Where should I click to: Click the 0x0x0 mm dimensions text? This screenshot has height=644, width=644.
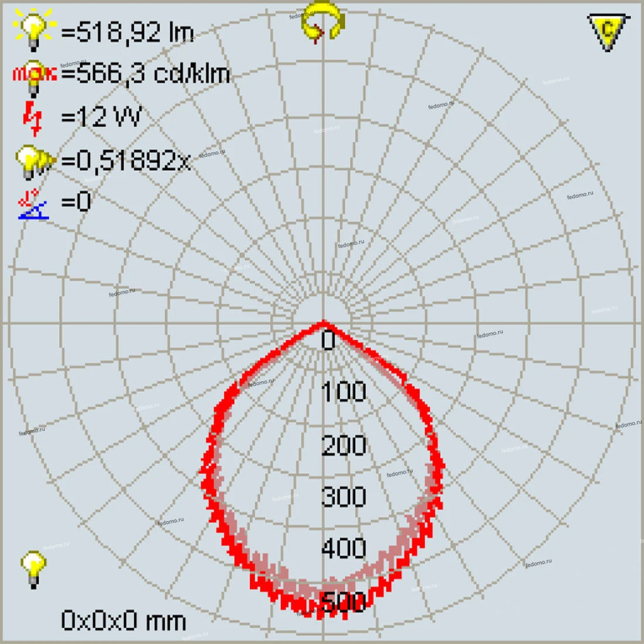click(124, 621)
